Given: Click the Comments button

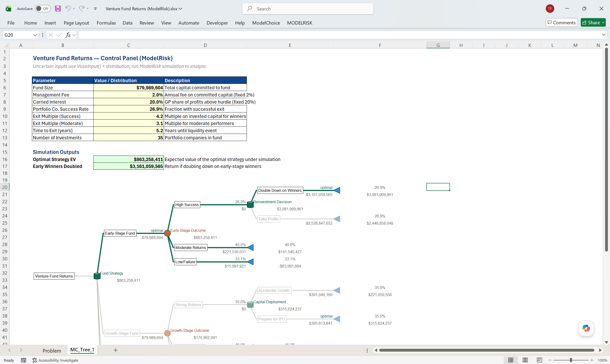Looking at the screenshot, I should click(x=561, y=23).
